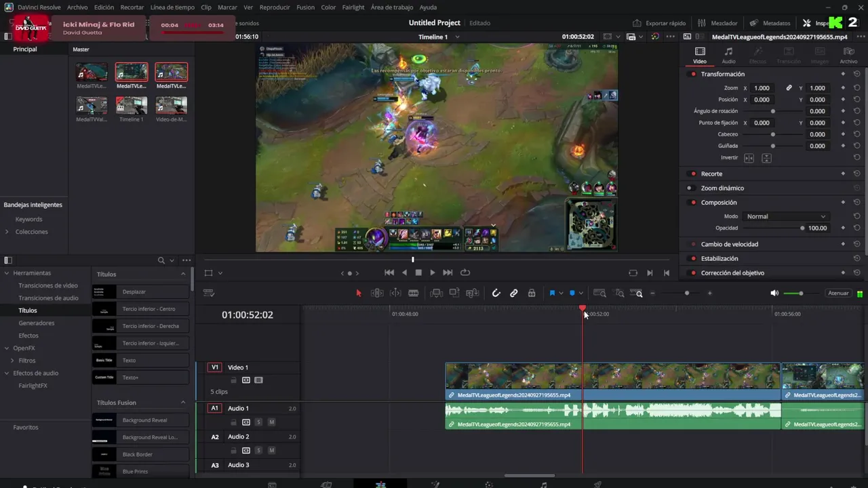
Task: Toggle the Position lock padlock icon
Action: (532, 293)
